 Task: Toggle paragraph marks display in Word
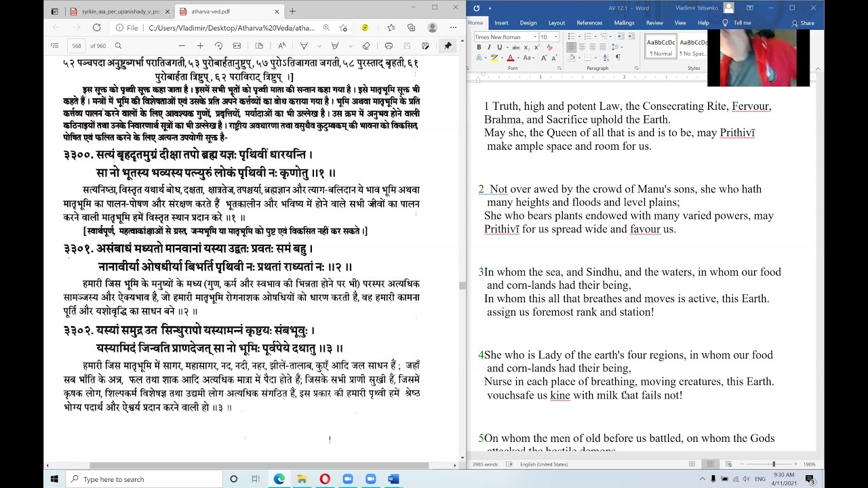click(x=618, y=58)
